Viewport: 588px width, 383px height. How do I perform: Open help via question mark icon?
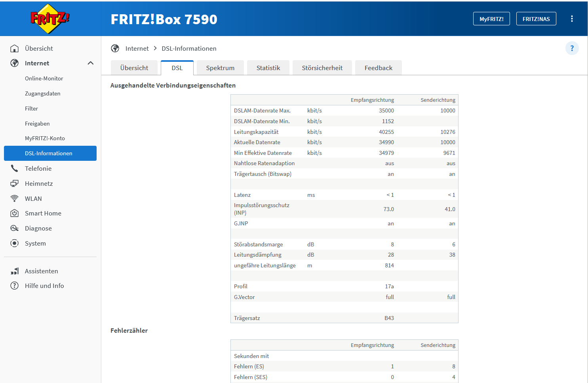(x=572, y=48)
